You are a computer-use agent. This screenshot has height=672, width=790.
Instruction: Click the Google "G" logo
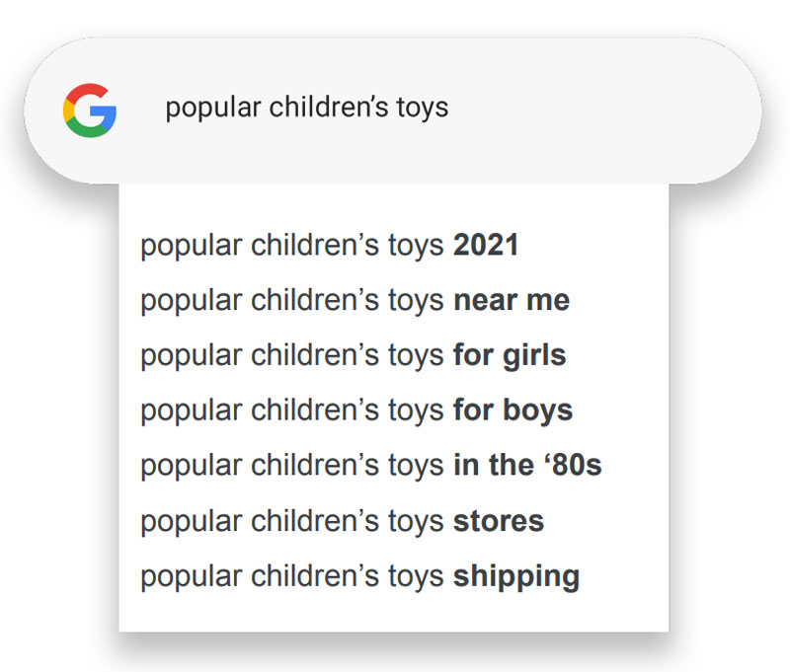tap(90, 109)
